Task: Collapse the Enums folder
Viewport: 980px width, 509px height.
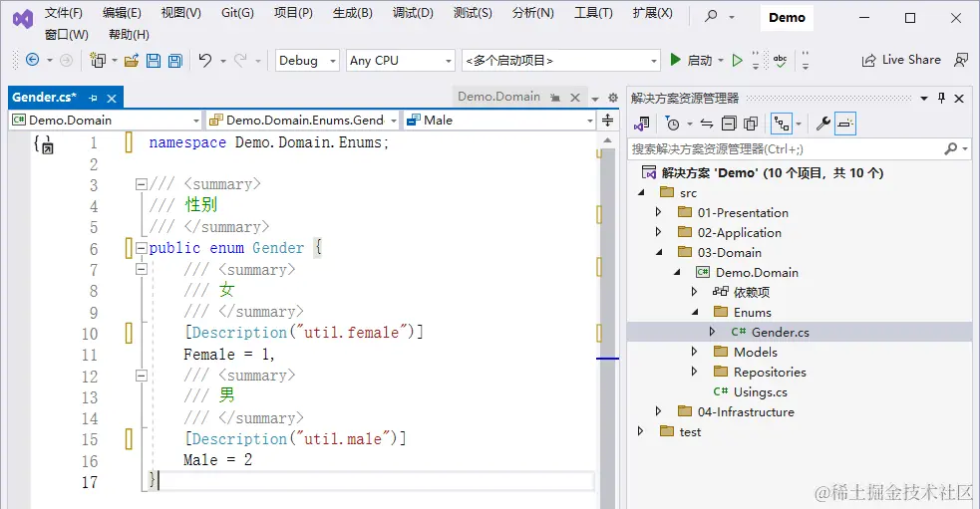Action: point(695,312)
